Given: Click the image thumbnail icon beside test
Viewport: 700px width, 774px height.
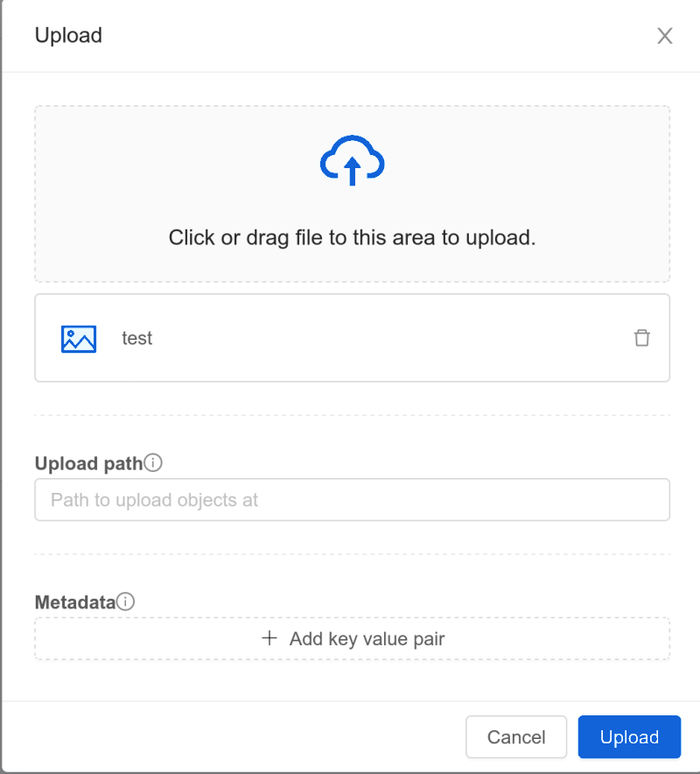Looking at the screenshot, I should (80, 338).
